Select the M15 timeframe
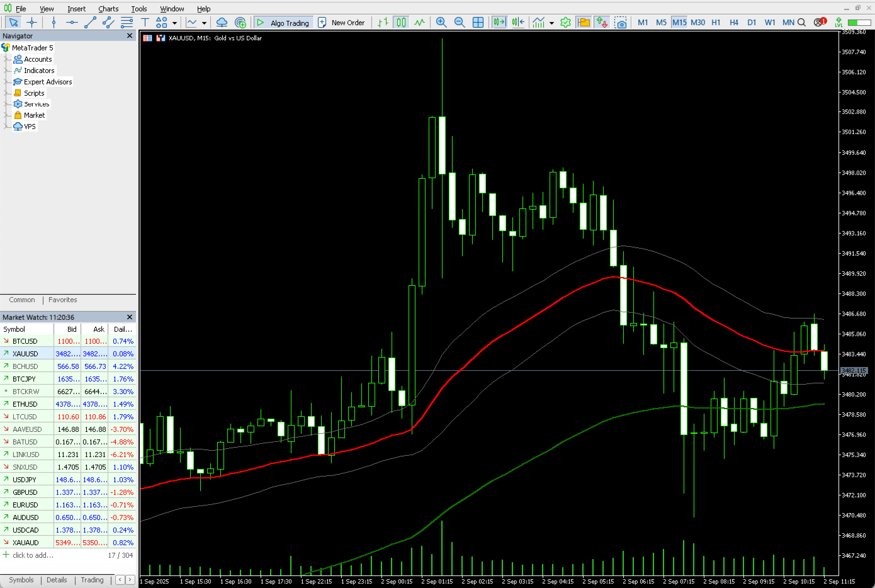 tap(679, 22)
